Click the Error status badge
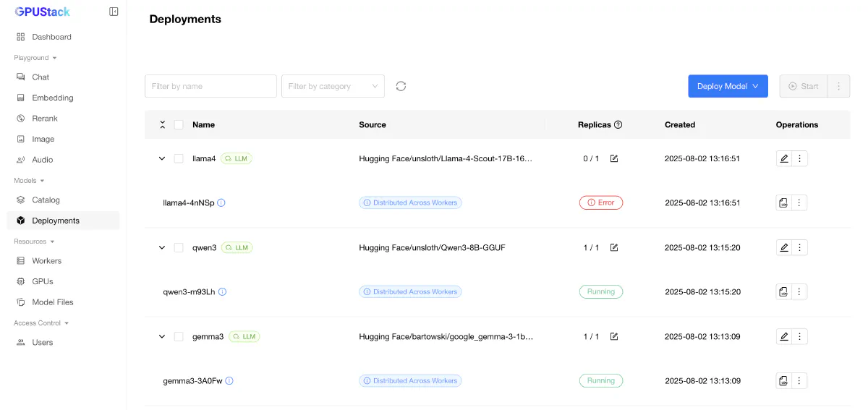 tap(601, 202)
